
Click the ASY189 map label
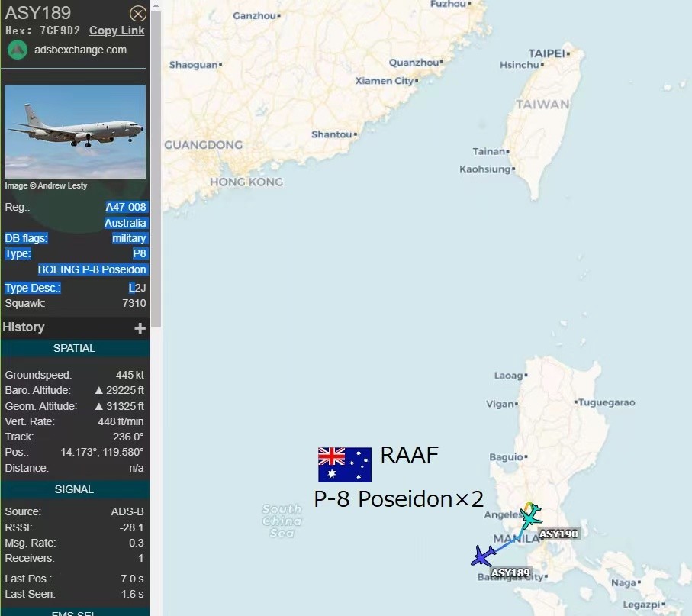510,572
